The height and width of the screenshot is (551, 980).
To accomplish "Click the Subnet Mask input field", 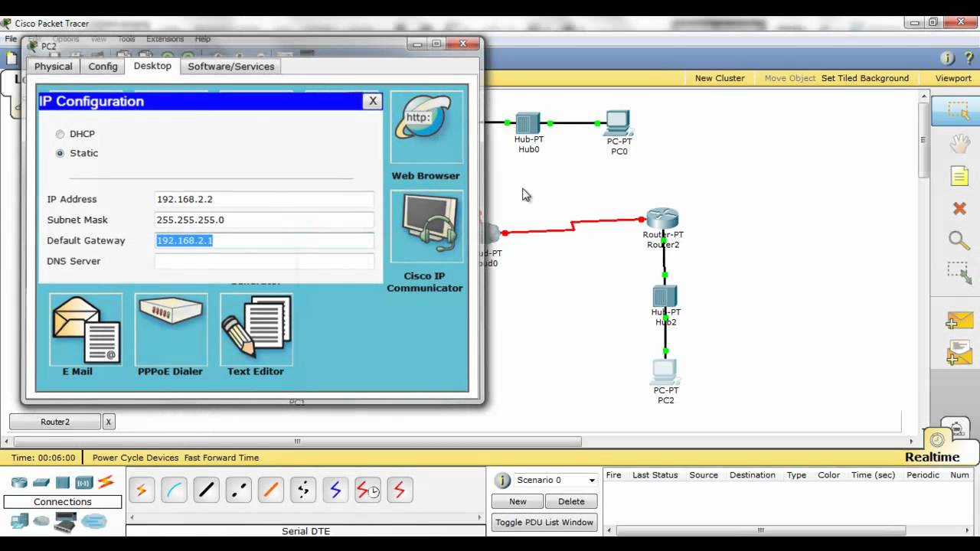I will point(264,220).
